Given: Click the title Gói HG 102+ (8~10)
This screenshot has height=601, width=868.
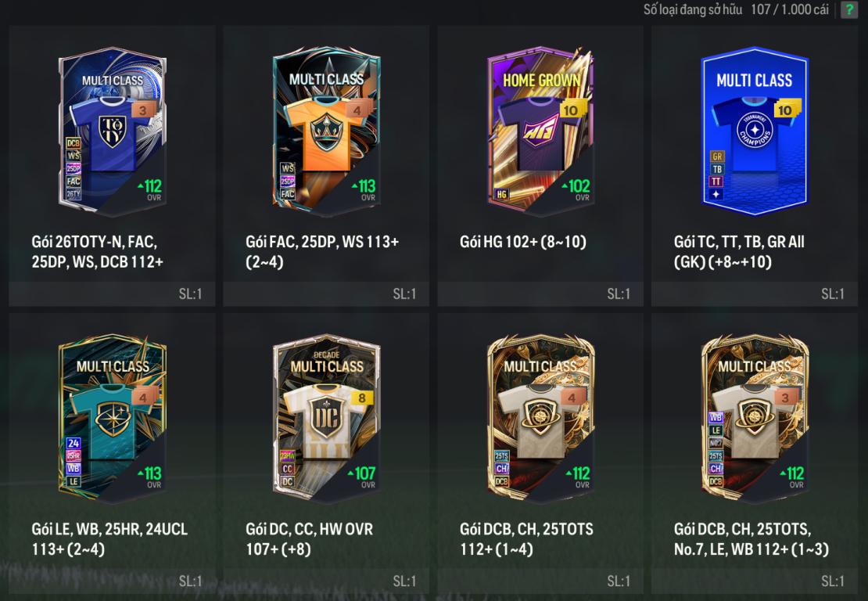Looking at the screenshot, I should pos(522,242).
